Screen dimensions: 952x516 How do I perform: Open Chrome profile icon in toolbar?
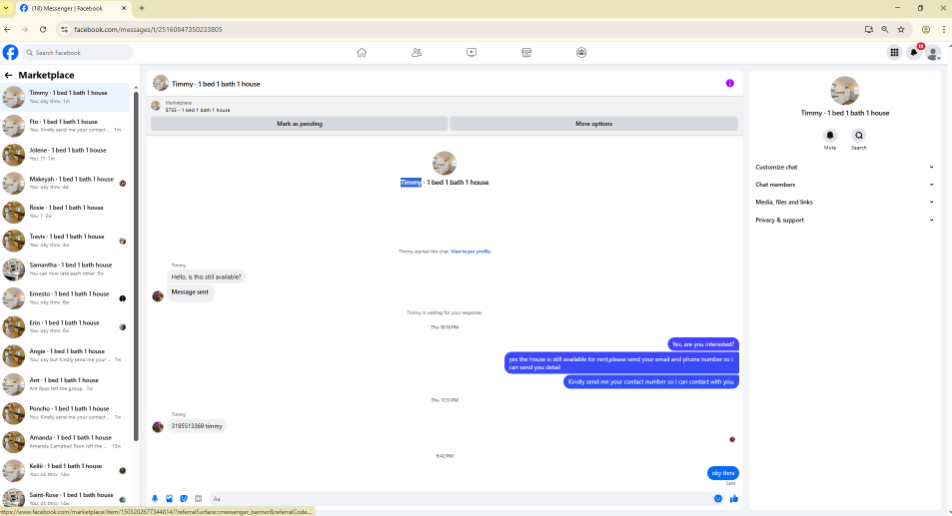pos(926,29)
